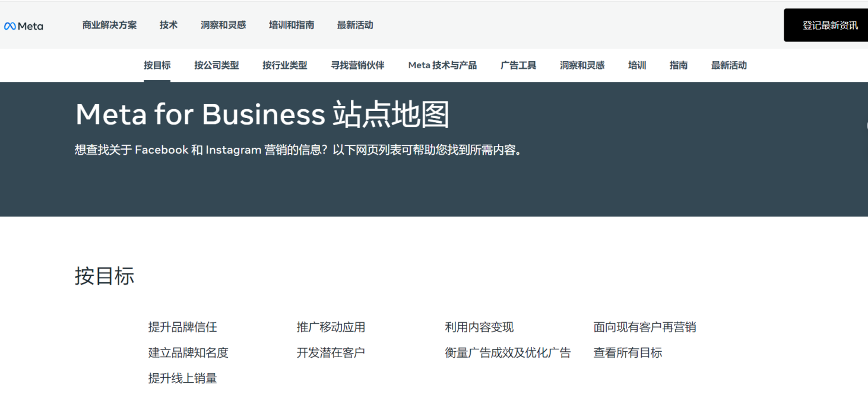Open the 技术 menu

click(x=168, y=25)
